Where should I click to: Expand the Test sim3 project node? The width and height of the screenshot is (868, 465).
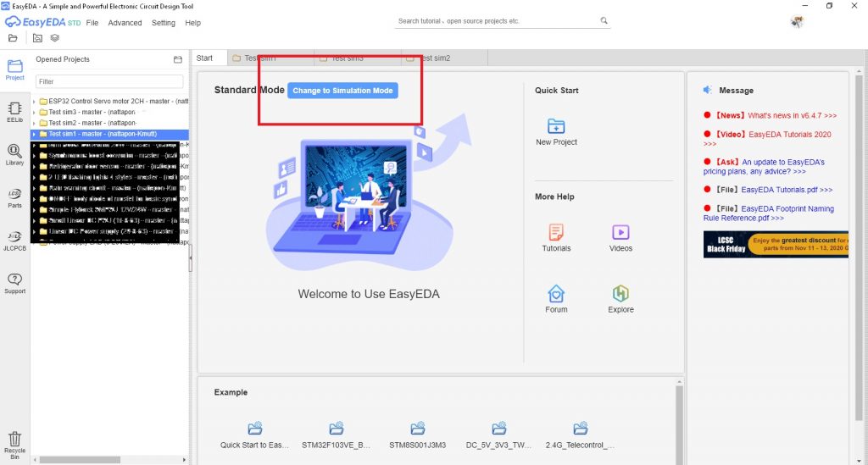(34, 113)
